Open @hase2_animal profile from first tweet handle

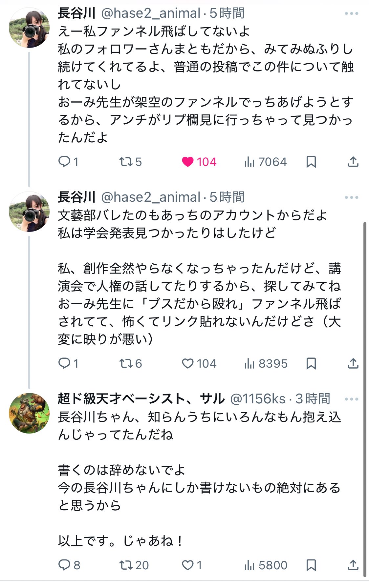coord(150,13)
